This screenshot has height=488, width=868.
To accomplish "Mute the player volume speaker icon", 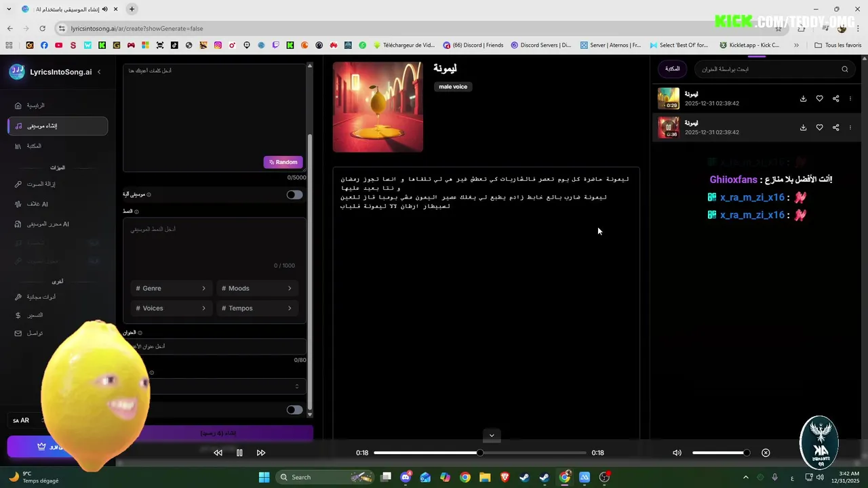I will pos(677,453).
